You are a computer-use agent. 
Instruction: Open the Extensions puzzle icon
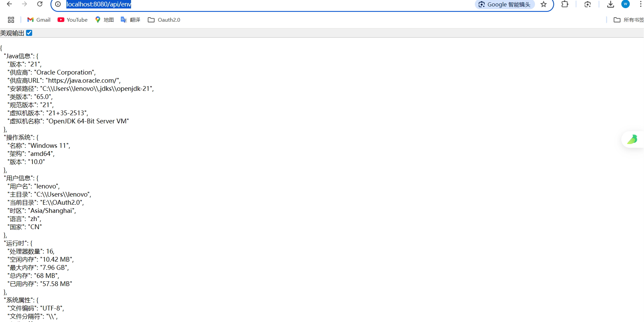[x=565, y=4]
